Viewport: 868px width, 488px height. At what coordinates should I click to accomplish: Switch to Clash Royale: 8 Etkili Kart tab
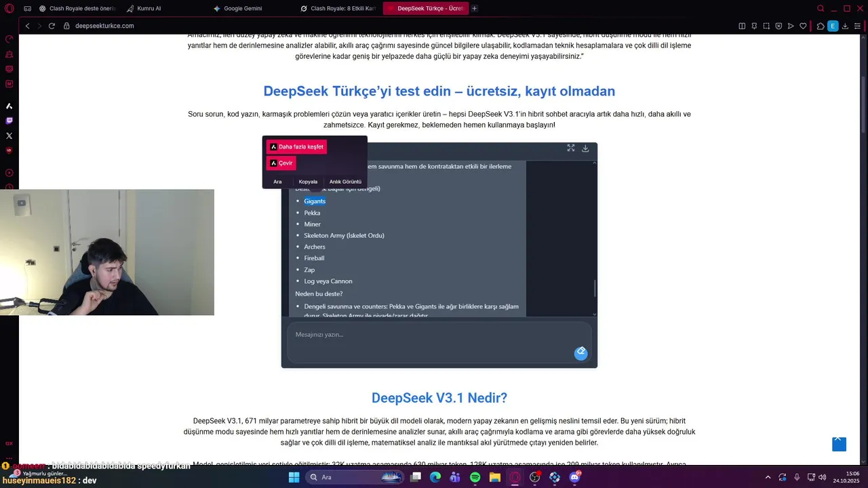[x=338, y=8]
